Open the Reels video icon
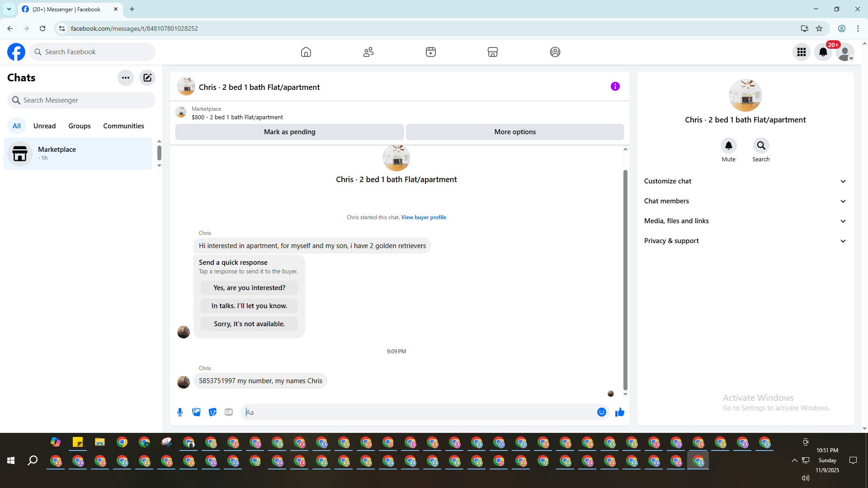 (431, 52)
